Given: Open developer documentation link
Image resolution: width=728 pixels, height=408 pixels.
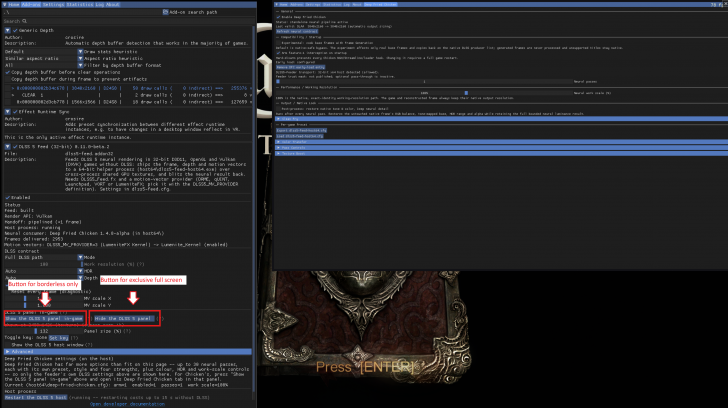Looking at the screenshot, I should pyautogui.click(x=128, y=404).
